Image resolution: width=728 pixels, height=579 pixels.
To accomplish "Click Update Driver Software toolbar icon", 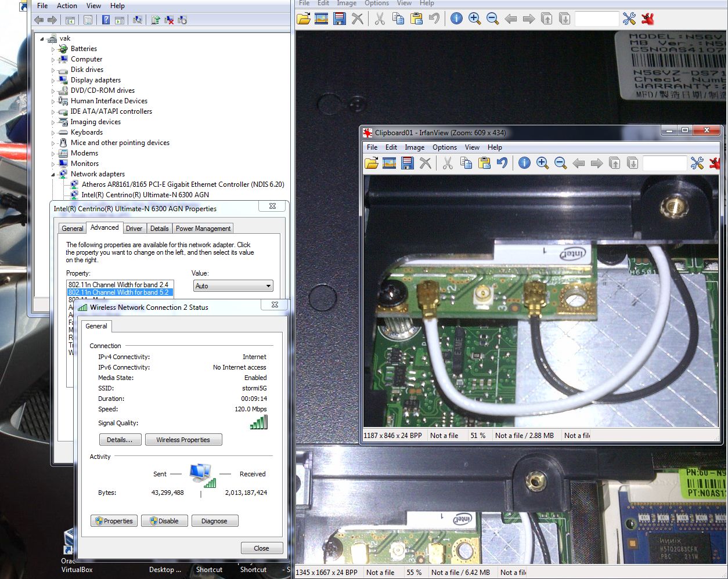I will [156, 20].
